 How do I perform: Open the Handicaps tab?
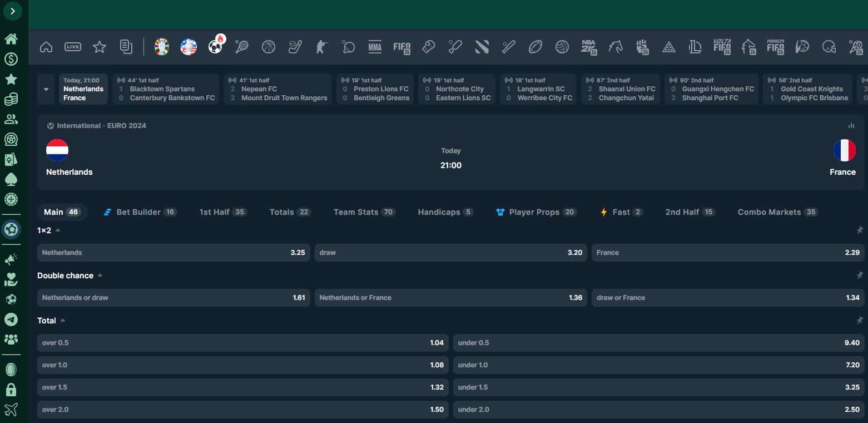coord(445,212)
